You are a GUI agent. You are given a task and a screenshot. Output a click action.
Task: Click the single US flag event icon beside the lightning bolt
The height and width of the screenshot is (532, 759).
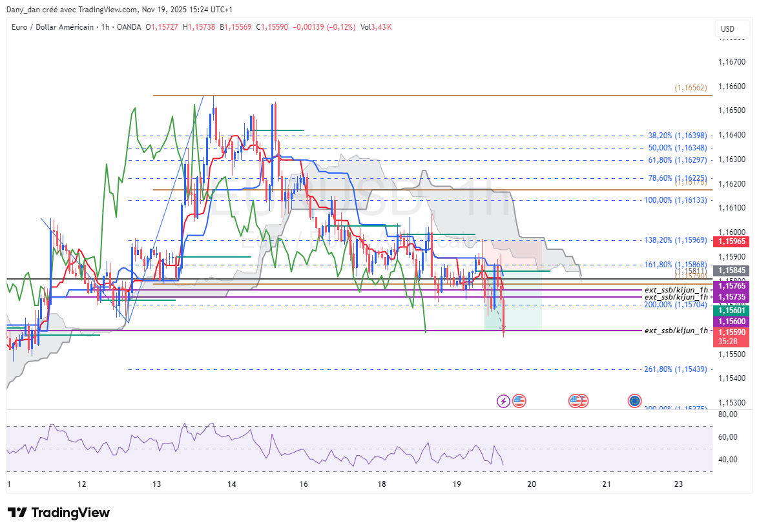519,401
